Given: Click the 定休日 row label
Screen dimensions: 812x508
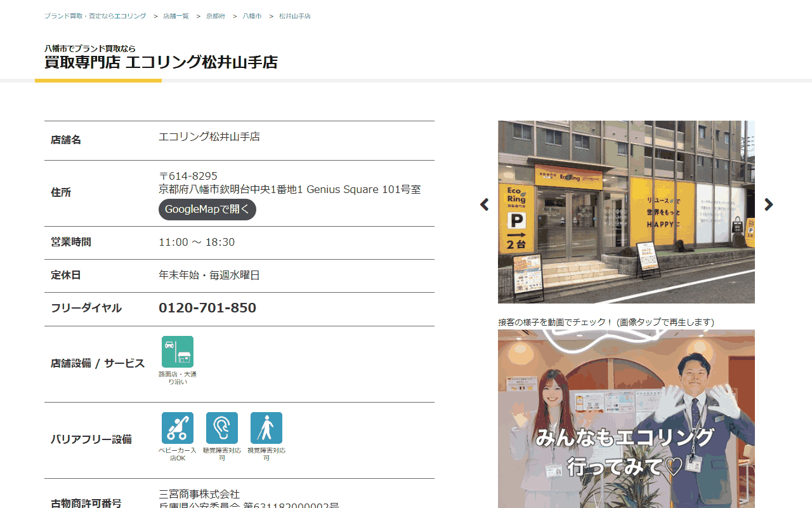Looking at the screenshot, I should (66, 275).
